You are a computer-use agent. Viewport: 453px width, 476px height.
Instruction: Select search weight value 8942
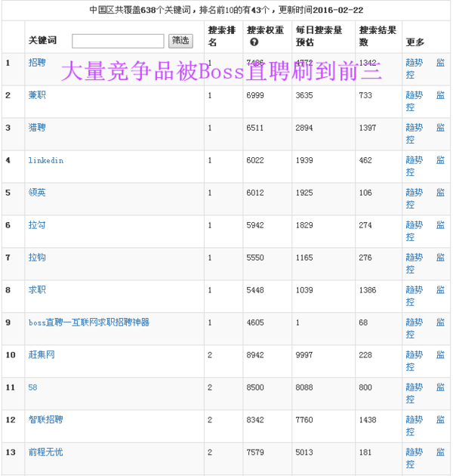tap(255, 355)
